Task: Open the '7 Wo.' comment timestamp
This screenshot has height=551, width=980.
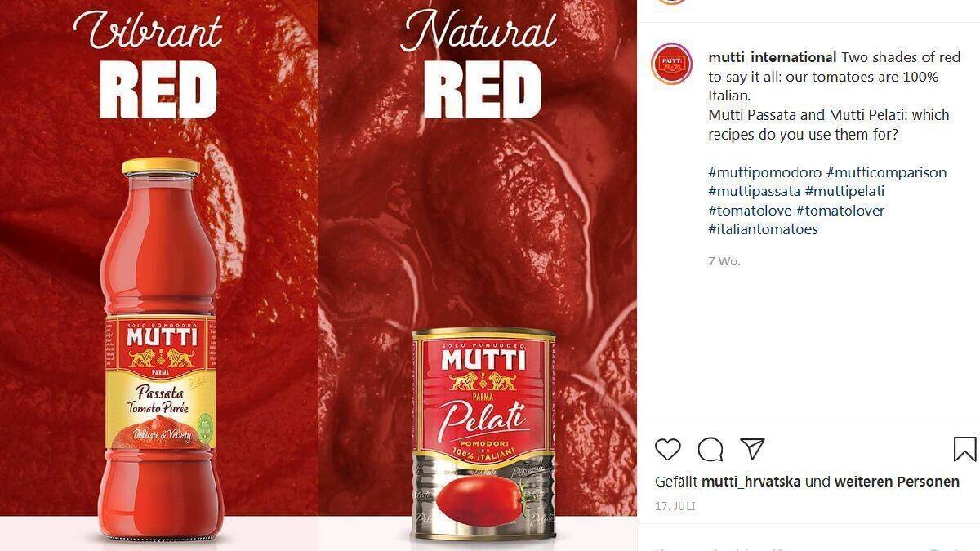Action: (724, 261)
